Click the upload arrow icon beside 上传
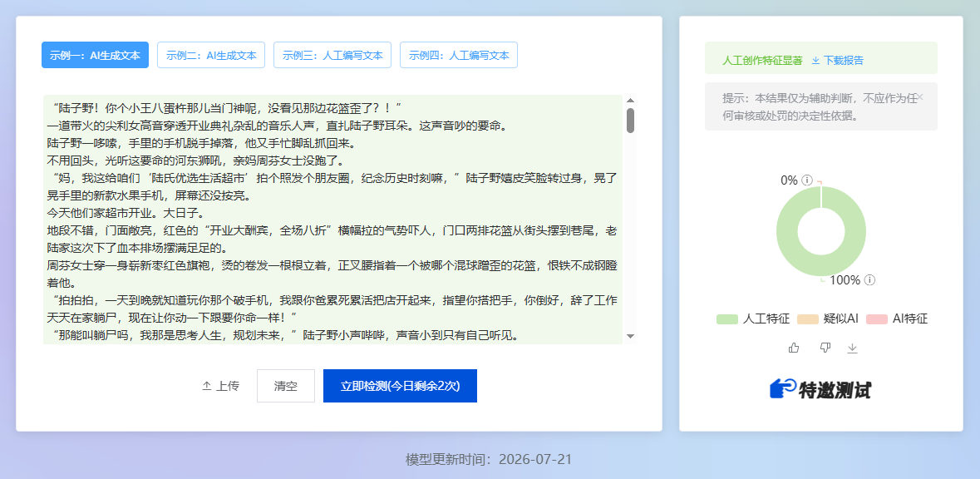The image size is (980, 479). 206,386
